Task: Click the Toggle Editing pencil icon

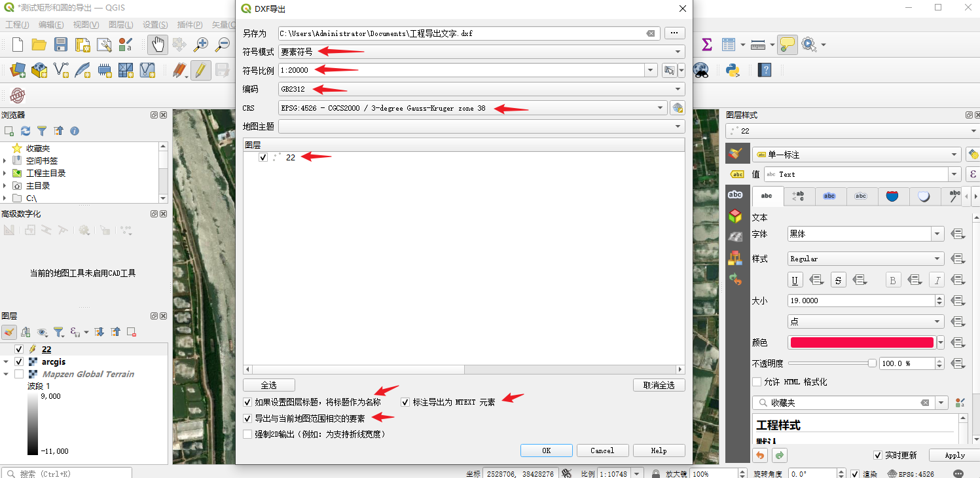Action: tap(200, 70)
